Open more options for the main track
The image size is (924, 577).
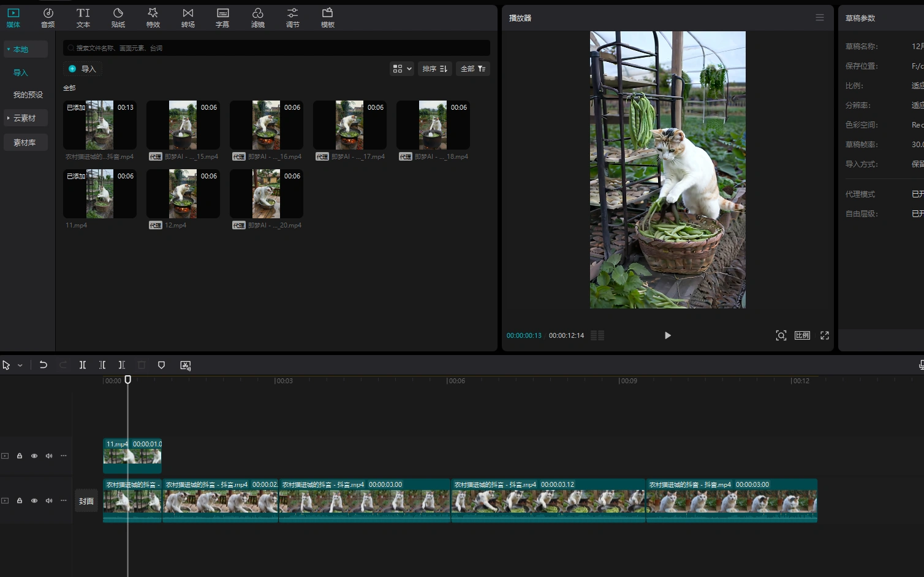(64, 500)
